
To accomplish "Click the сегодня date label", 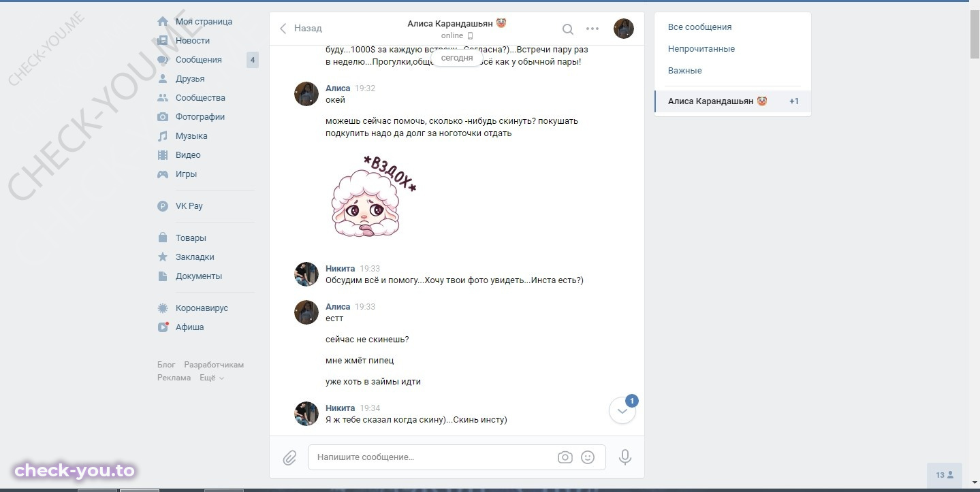I will click(x=457, y=59).
